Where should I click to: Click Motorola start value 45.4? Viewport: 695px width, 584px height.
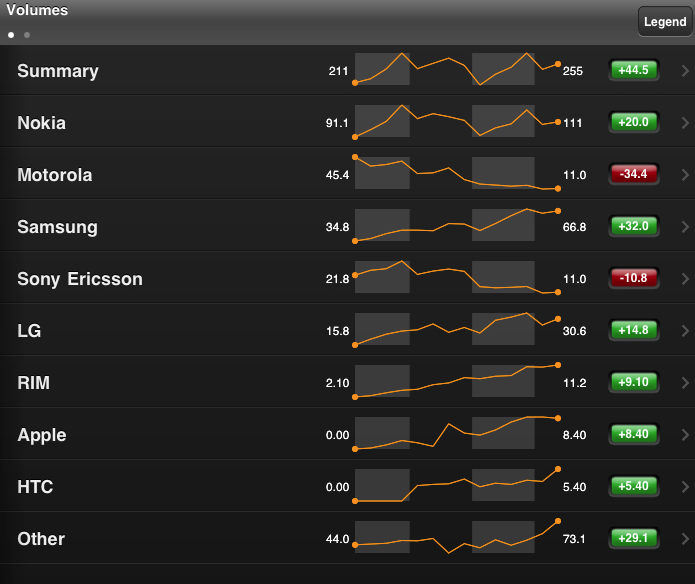[x=337, y=175]
